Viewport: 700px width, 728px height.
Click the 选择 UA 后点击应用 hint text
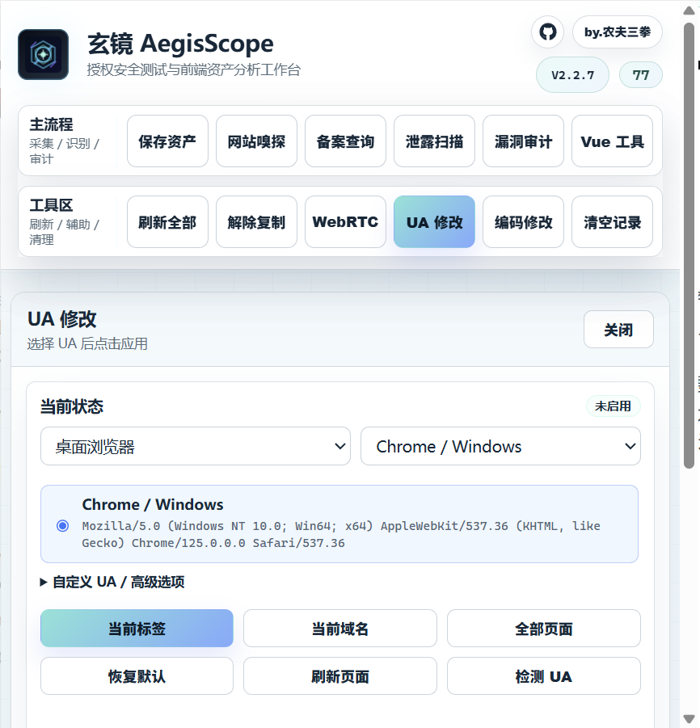point(87,343)
